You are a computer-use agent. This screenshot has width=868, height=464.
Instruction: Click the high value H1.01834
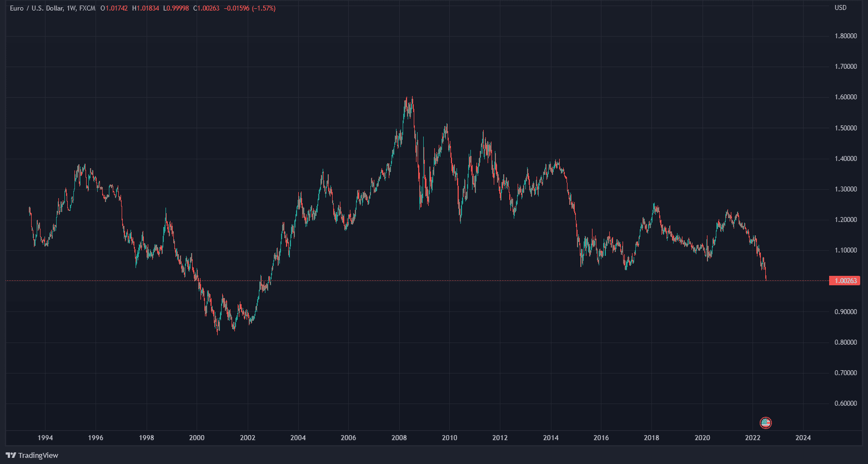pyautogui.click(x=146, y=8)
